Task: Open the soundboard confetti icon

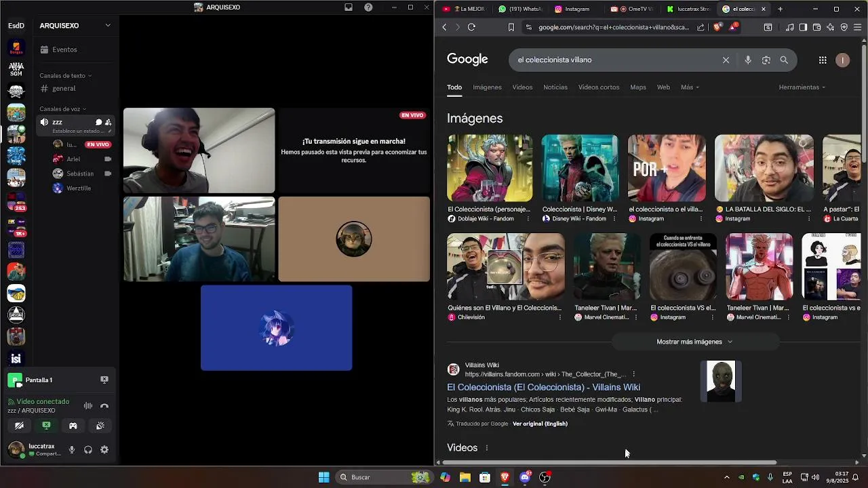Action: click(x=100, y=426)
